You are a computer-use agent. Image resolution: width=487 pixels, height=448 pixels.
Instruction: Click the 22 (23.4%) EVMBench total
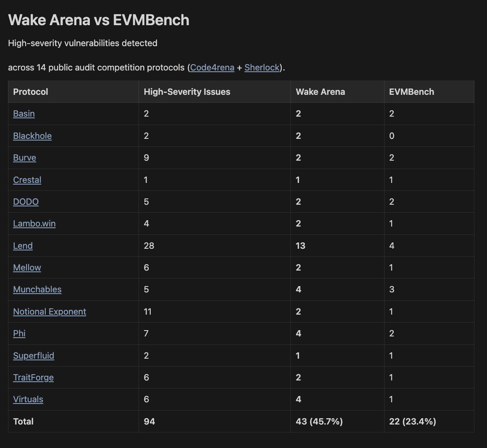pyautogui.click(x=412, y=421)
